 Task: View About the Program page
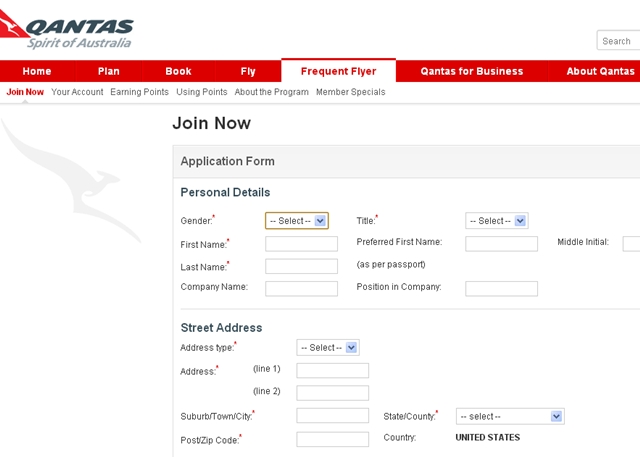tap(271, 92)
